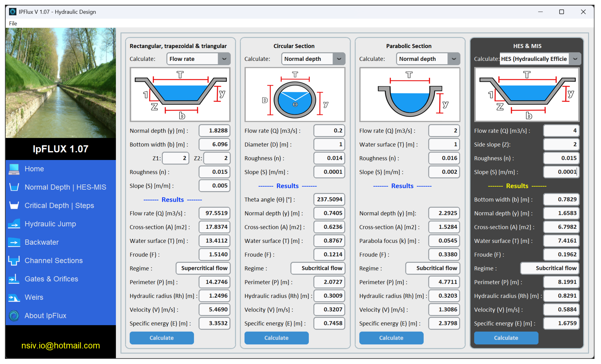601x364 pixels.
Task: Click the nsiv.io@hotmail.com email link
Action: click(61, 345)
